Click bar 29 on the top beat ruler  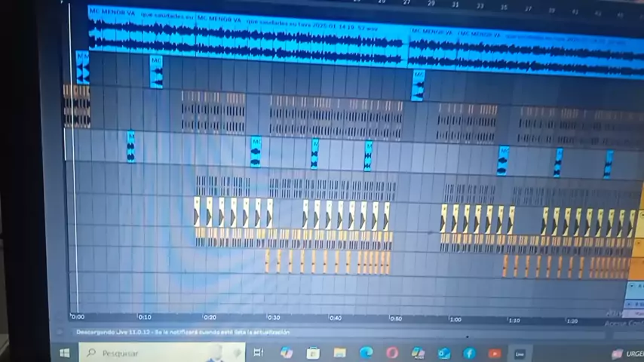[431, 4]
